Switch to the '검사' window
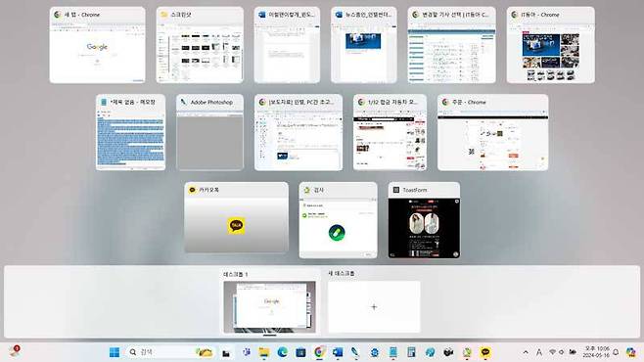Image resolution: width=644 pixels, height=362 pixels. (338, 220)
